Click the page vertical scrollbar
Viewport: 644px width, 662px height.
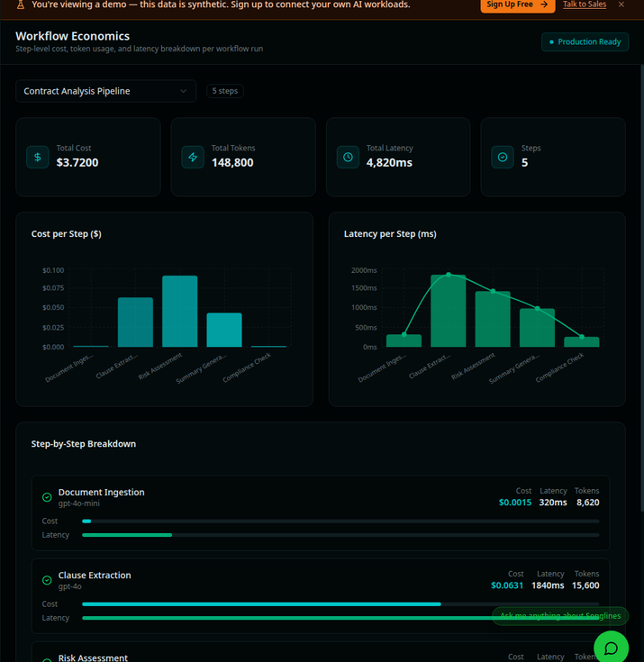[642, 288]
